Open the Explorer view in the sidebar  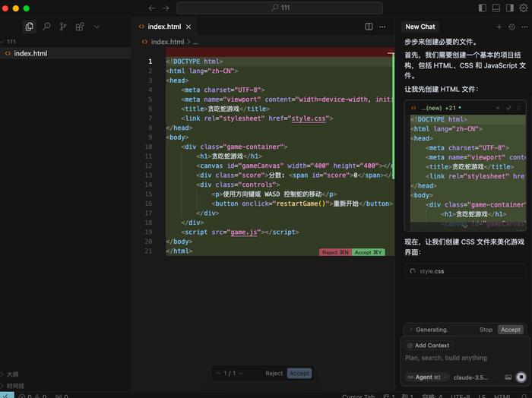pyautogui.click(x=30, y=27)
